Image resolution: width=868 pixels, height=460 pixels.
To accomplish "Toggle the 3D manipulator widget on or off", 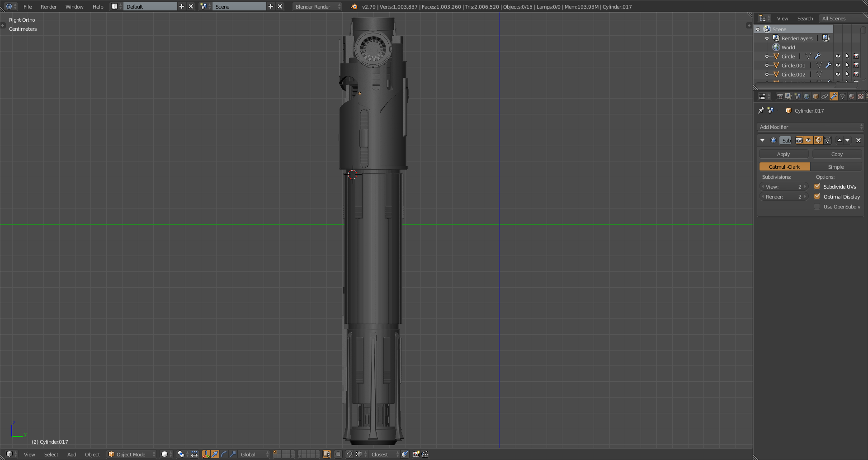I will pyautogui.click(x=206, y=454).
